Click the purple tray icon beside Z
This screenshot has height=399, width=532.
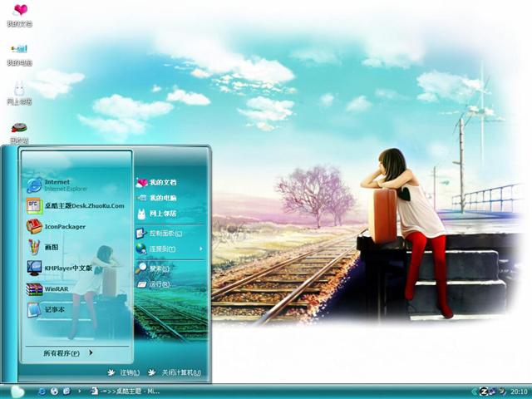tap(492, 392)
